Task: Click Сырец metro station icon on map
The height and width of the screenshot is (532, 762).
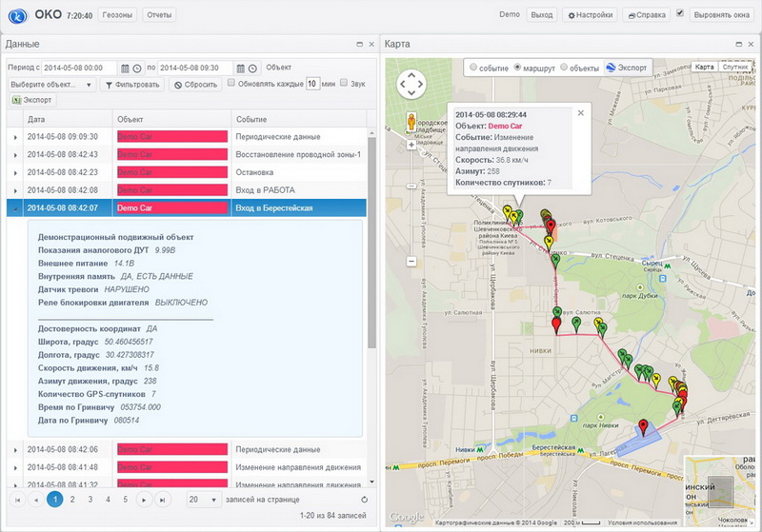Action: (669, 266)
